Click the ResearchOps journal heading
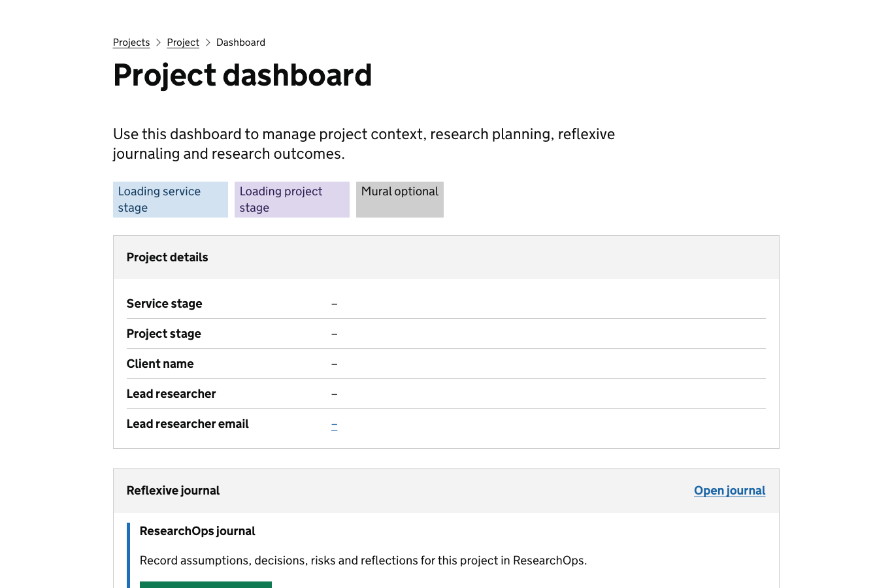892x588 pixels. pos(197,531)
